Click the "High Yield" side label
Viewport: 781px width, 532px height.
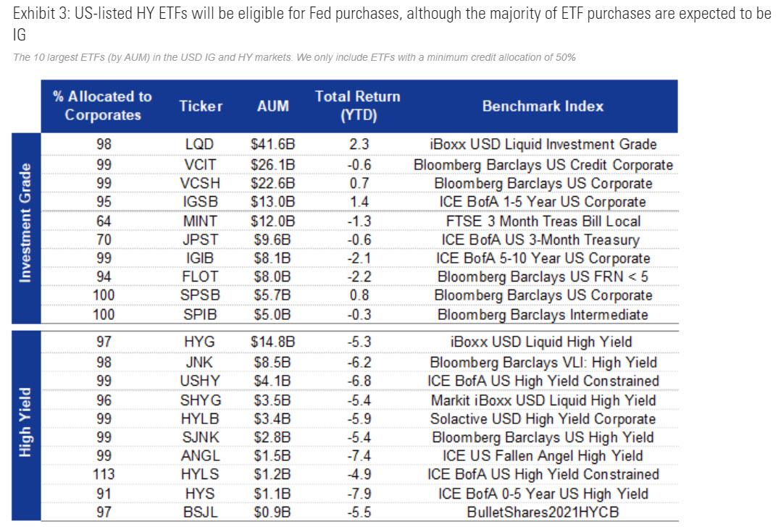point(26,426)
